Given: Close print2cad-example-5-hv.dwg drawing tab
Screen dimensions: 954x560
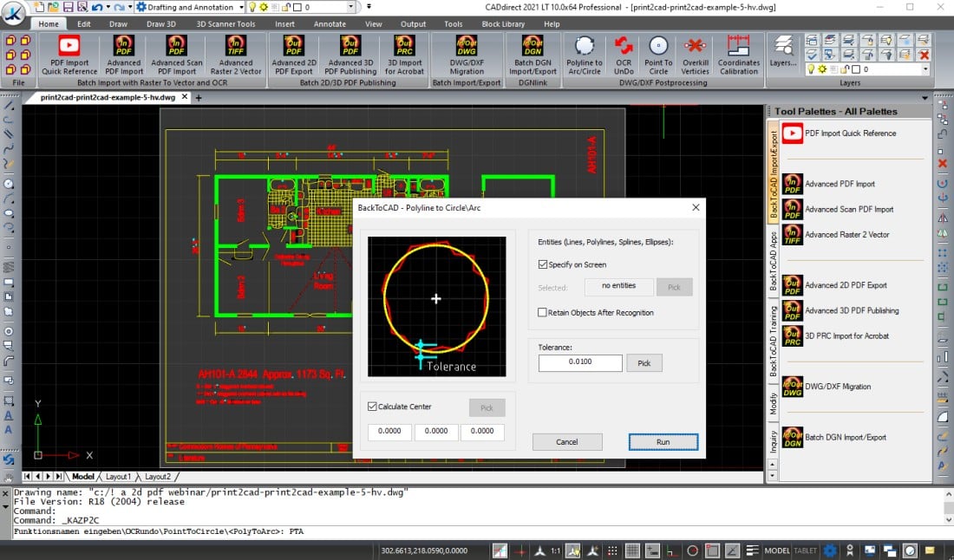Looking at the screenshot, I should [x=185, y=97].
